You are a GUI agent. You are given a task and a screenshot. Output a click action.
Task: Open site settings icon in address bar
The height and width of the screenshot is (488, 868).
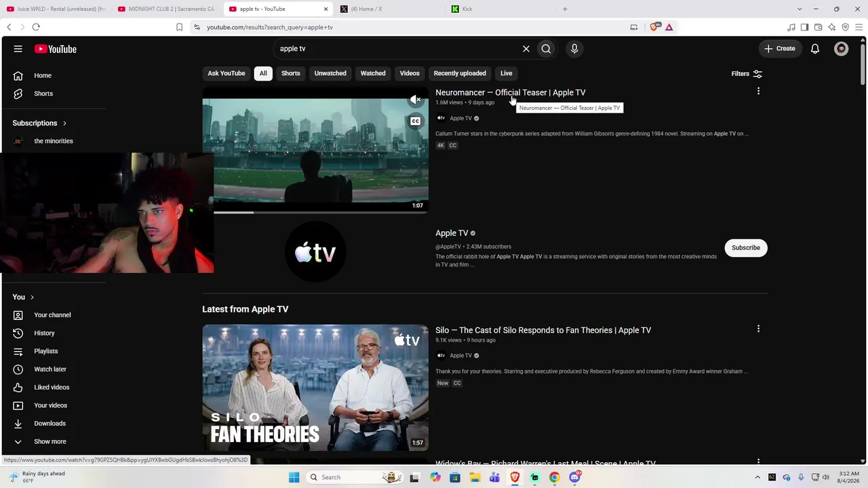(x=197, y=27)
